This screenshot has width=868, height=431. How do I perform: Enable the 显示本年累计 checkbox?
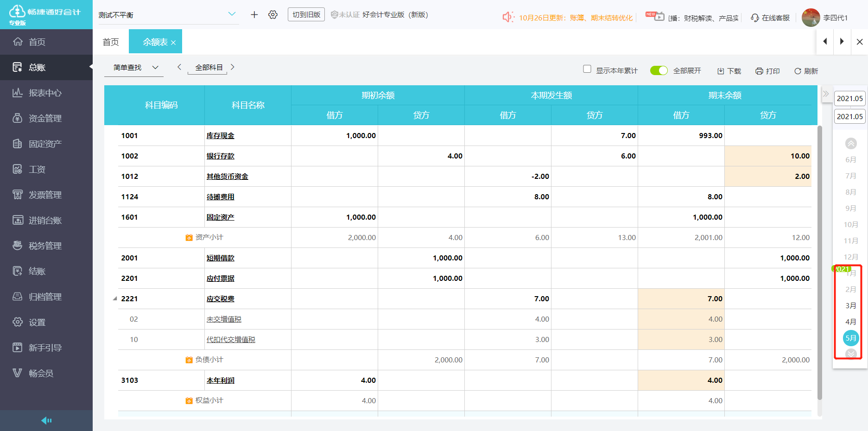(587, 69)
